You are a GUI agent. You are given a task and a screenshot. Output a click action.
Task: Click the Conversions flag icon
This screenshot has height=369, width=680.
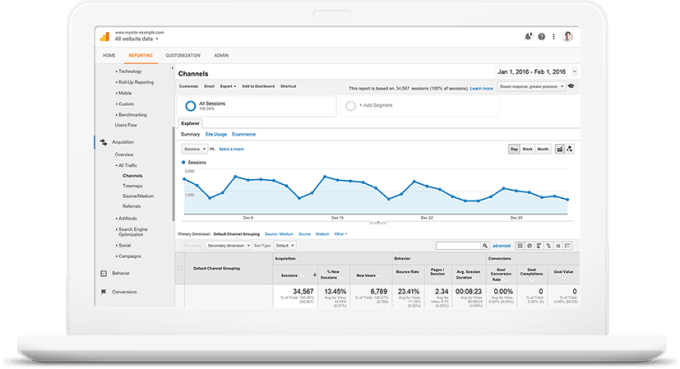(104, 292)
